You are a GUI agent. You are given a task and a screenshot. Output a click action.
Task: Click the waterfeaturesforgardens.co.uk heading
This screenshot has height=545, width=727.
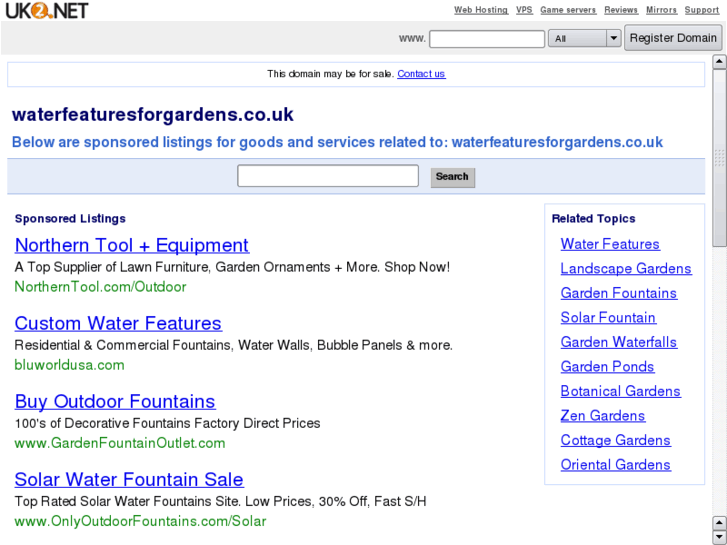(x=153, y=115)
